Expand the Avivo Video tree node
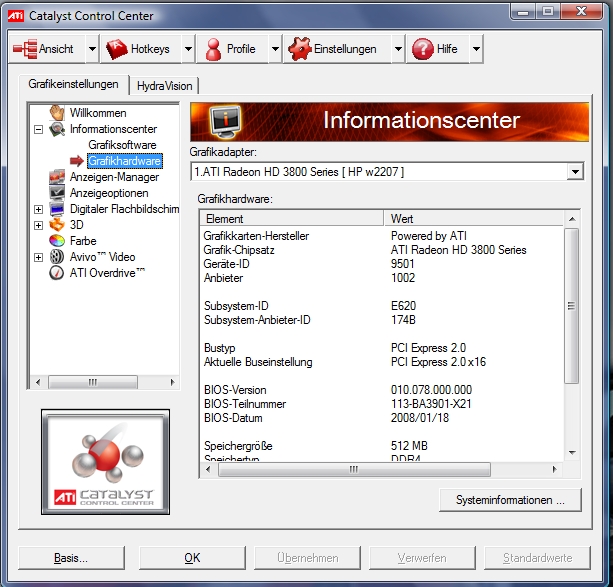This screenshot has width=613, height=587. pos(38,257)
